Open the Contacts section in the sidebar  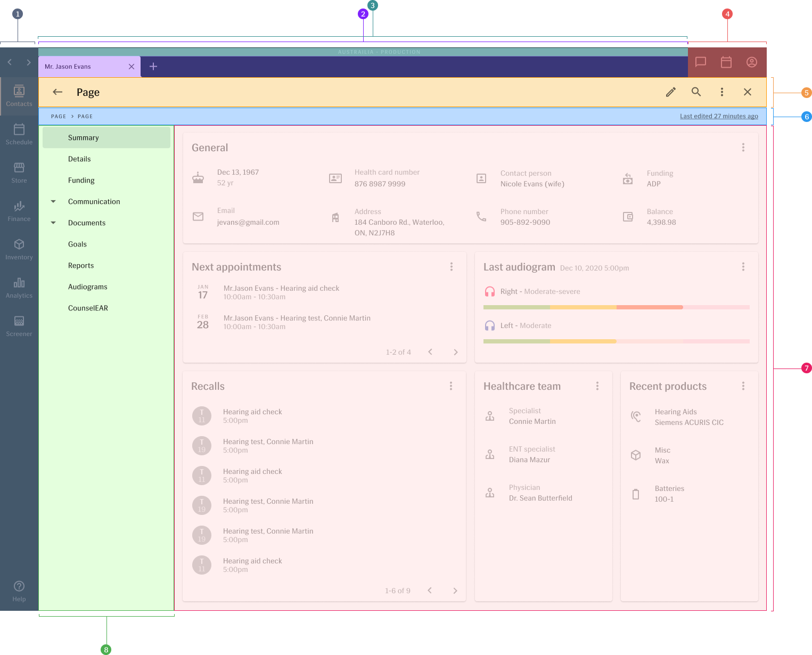tap(19, 96)
